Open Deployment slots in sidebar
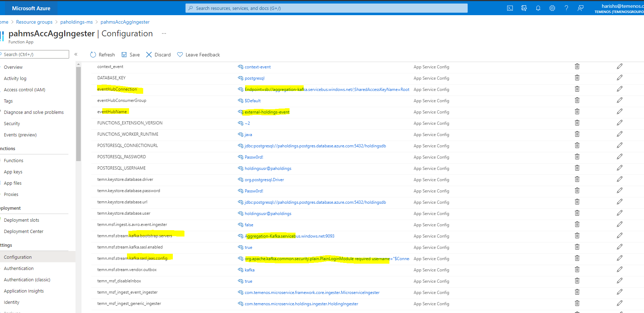 [22, 220]
